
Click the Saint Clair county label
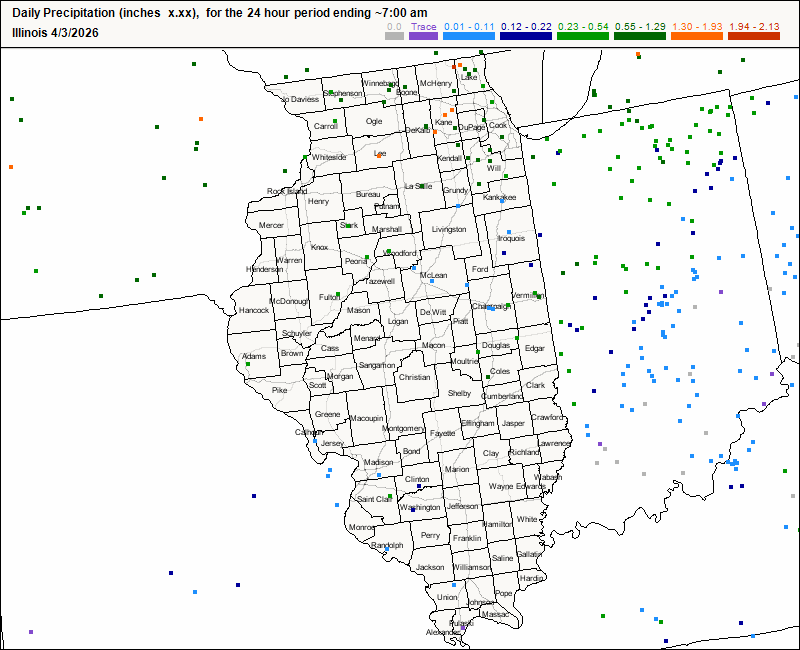tap(374, 498)
